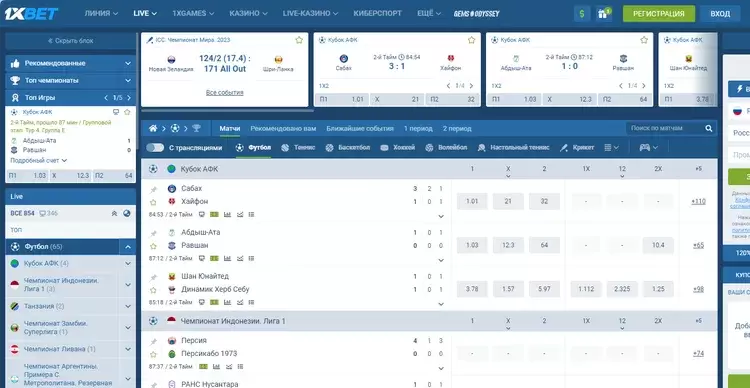The height and width of the screenshot is (388, 750).
Task: Open the gamepad esports icon
Action: [644, 148]
